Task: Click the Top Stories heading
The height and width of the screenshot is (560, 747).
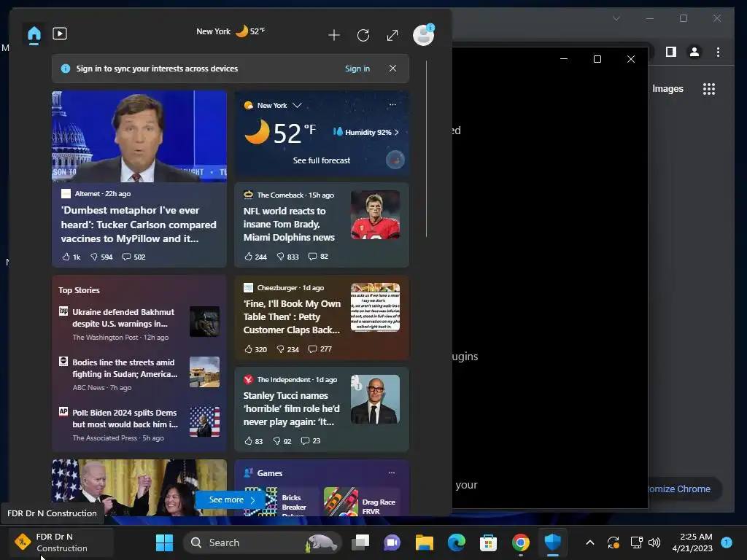Action: 79,290
